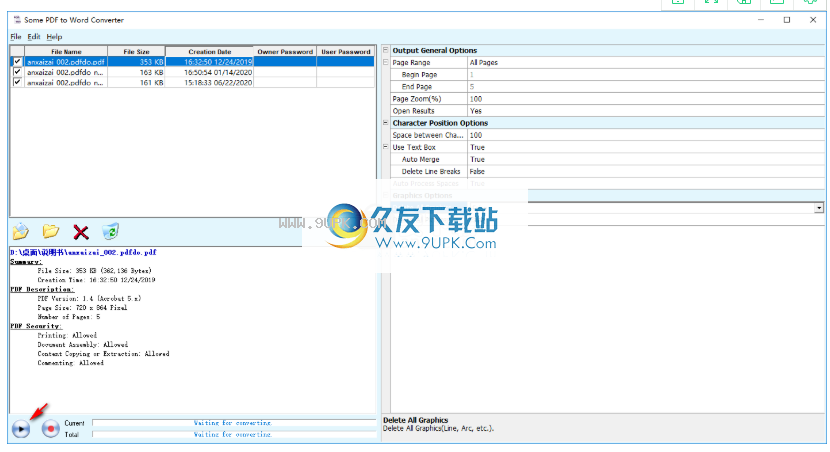
Task: Click the Current progress bar
Action: [233, 423]
